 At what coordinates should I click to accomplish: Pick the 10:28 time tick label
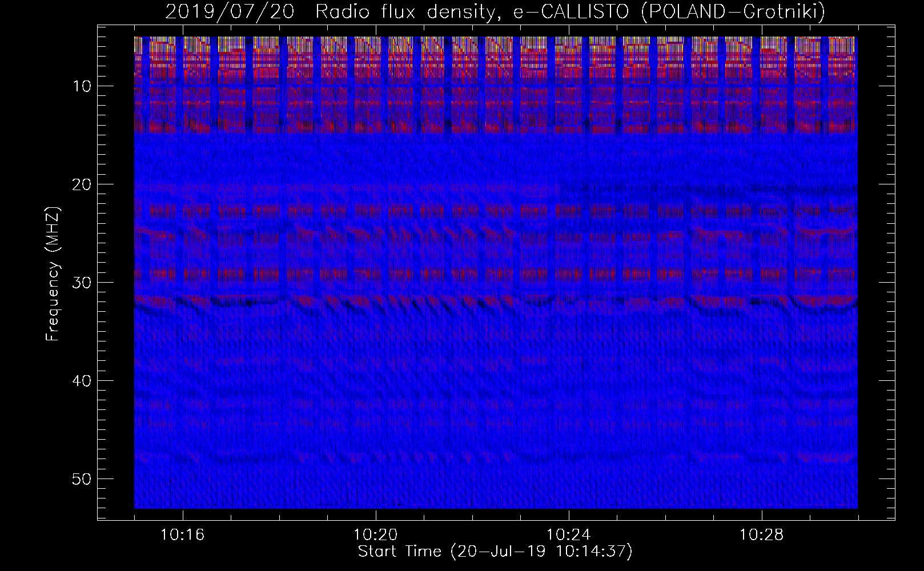761,535
